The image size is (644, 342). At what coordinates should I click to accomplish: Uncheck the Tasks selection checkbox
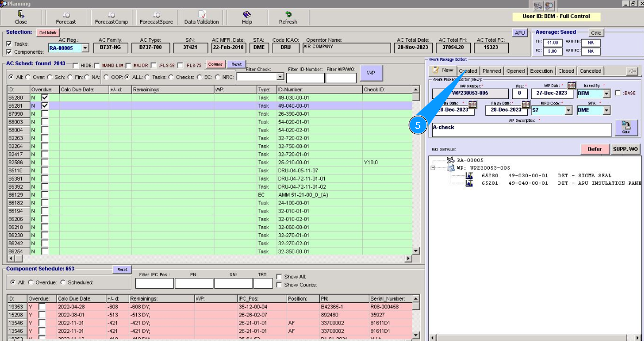click(9, 44)
